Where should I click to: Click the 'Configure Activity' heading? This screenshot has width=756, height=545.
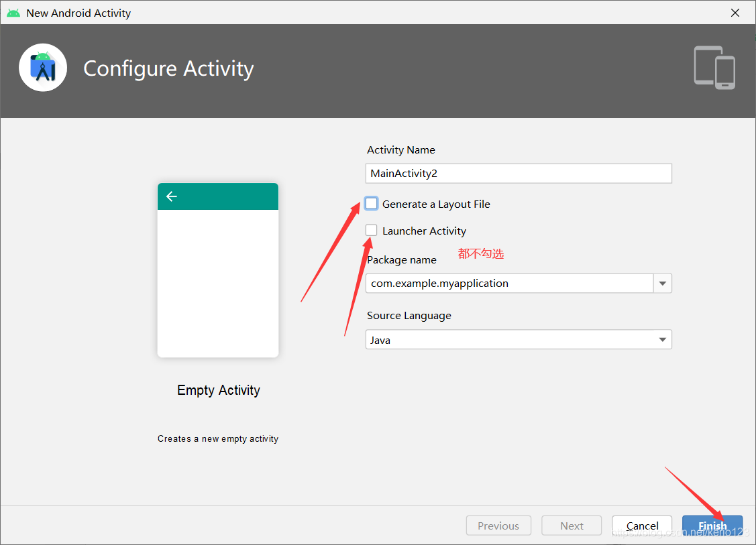[x=168, y=68]
